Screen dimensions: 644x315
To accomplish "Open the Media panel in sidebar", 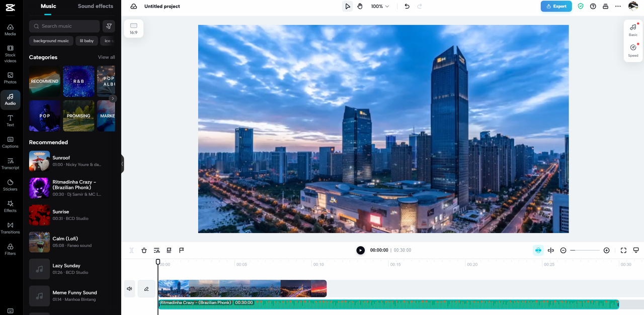I will (10, 30).
